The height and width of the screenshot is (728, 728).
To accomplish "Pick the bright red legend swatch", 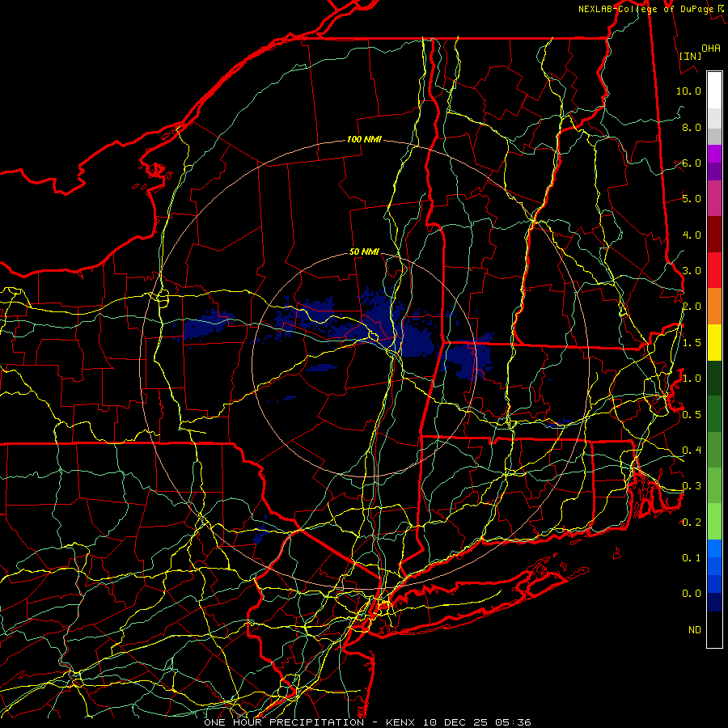I will coord(714,271).
